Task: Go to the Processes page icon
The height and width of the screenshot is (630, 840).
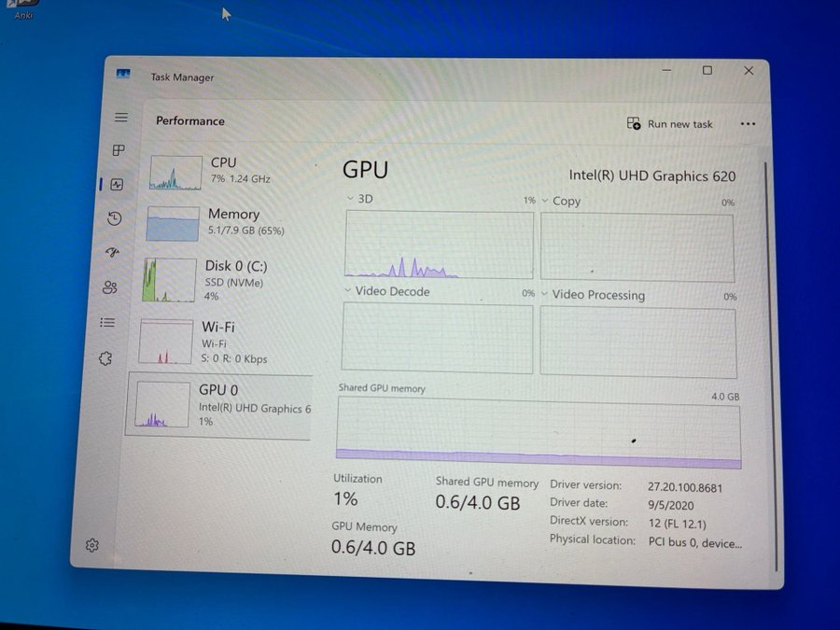Action: tap(119, 150)
